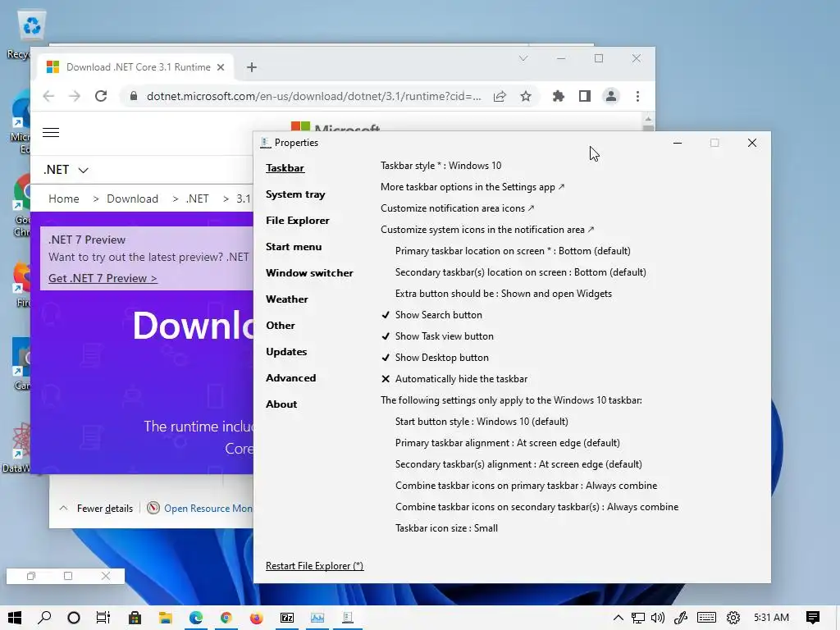Open the System tray section
The width and height of the screenshot is (840, 630).
pyautogui.click(x=295, y=194)
